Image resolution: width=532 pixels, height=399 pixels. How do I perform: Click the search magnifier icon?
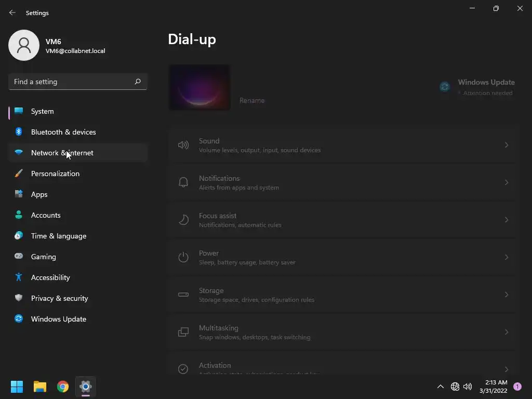tap(137, 82)
